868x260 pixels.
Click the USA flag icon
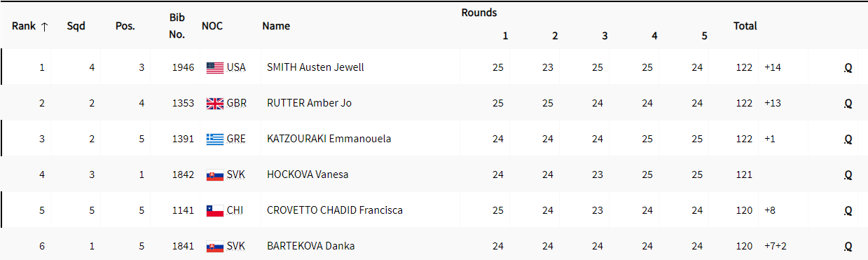click(214, 67)
